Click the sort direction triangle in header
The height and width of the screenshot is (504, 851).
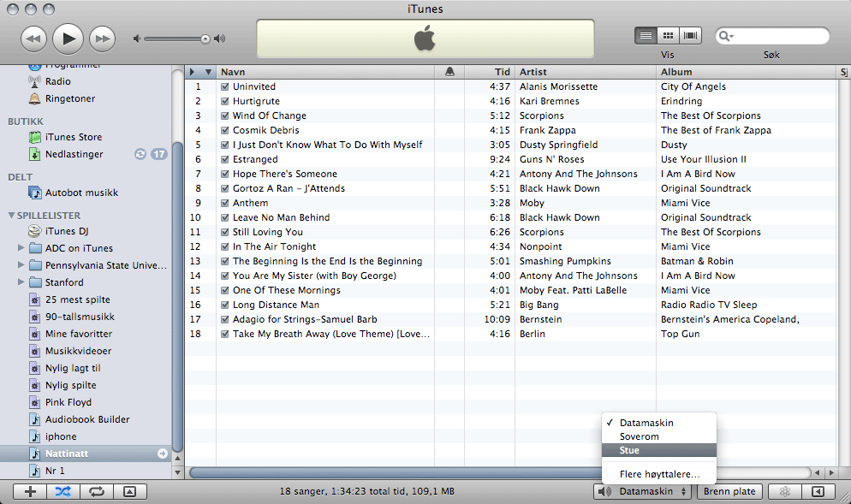(x=208, y=72)
